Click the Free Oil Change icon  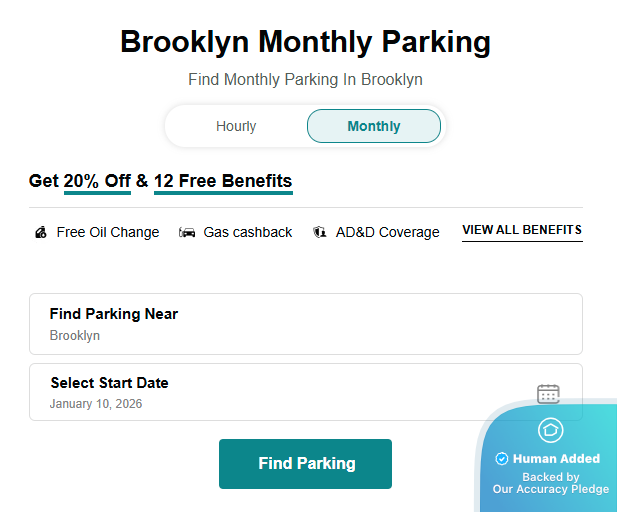[40, 232]
